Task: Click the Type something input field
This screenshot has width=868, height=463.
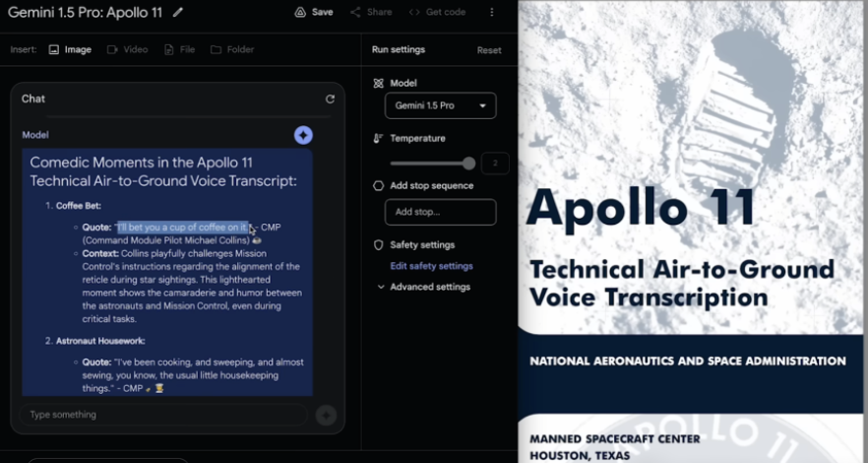Action: (163, 415)
